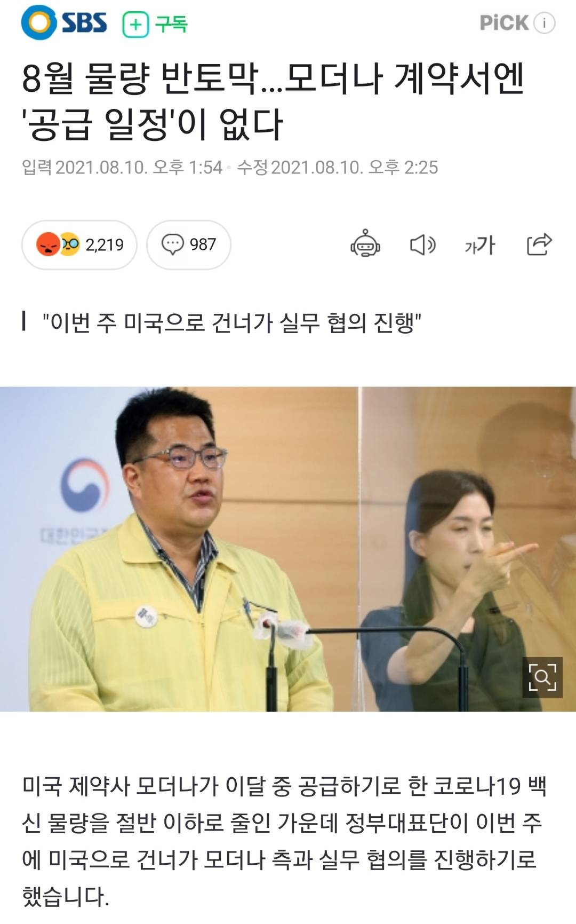Open the robot AI summary icon
Screen dimensions: 576x924
coord(365,244)
